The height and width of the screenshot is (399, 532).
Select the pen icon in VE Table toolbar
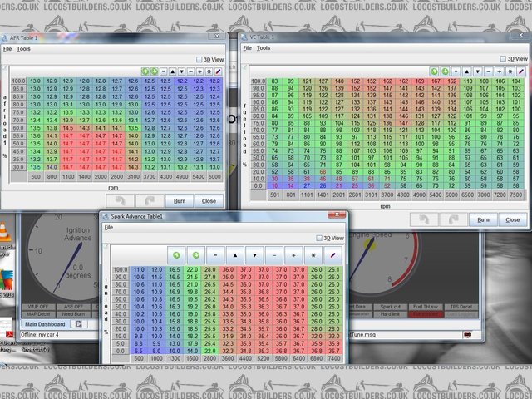(520, 71)
